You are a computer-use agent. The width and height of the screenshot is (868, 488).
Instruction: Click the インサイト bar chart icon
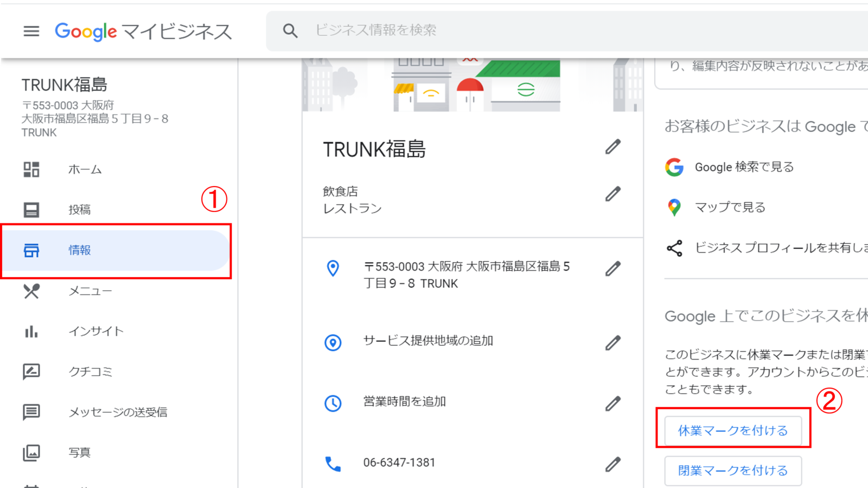pyautogui.click(x=31, y=331)
